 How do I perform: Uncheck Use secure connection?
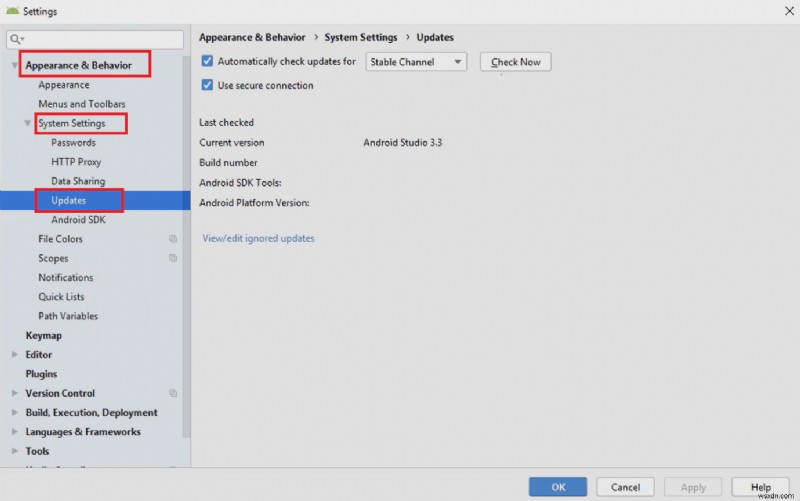pyautogui.click(x=207, y=85)
